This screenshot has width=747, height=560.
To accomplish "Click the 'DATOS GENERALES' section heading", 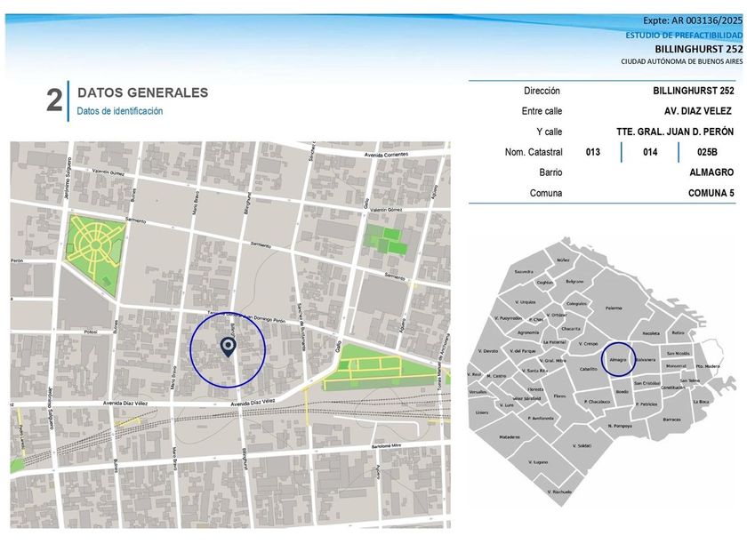I will point(143,92).
